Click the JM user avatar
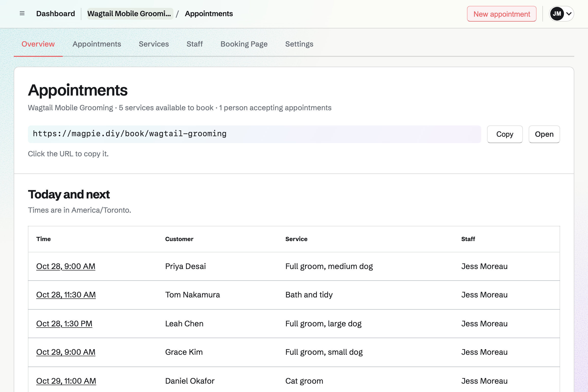588x392 pixels. pos(557,14)
